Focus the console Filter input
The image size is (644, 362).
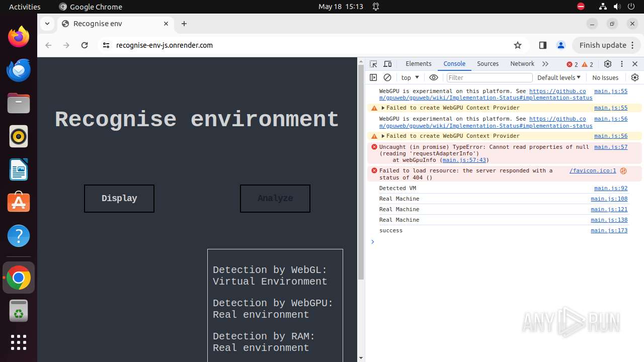pyautogui.click(x=489, y=77)
